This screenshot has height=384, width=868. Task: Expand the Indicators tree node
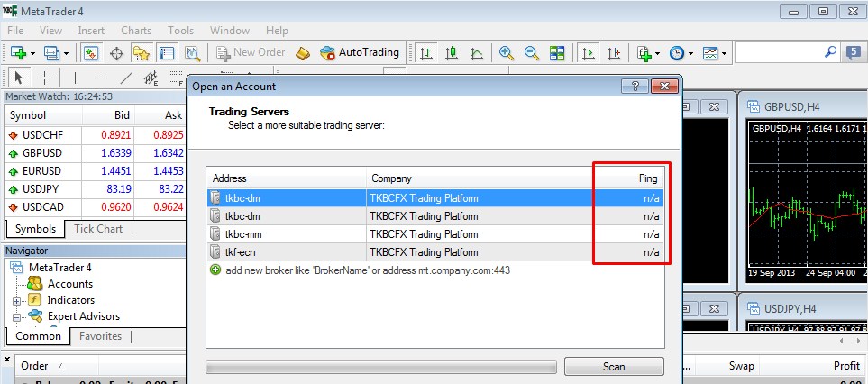tap(16, 302)
